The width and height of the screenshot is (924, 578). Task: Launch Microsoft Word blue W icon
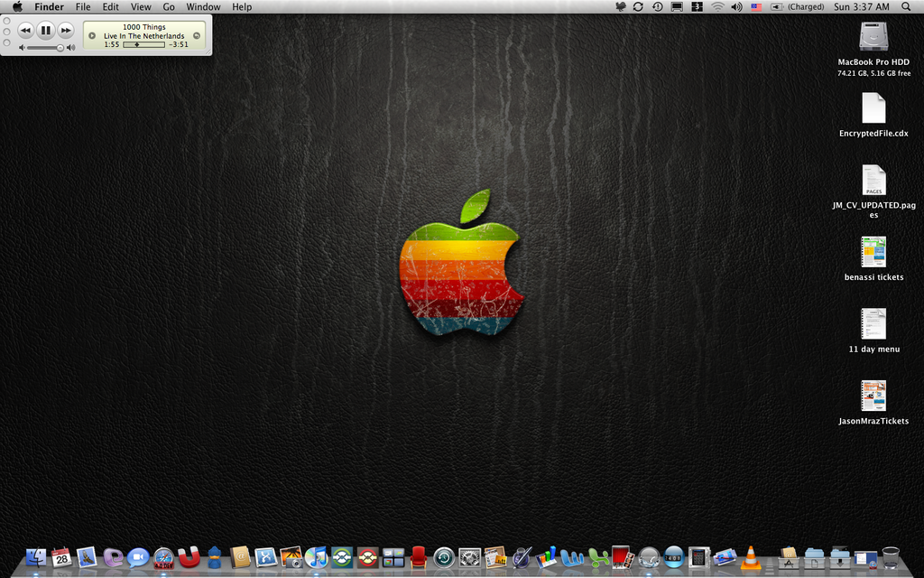point(572,558)
